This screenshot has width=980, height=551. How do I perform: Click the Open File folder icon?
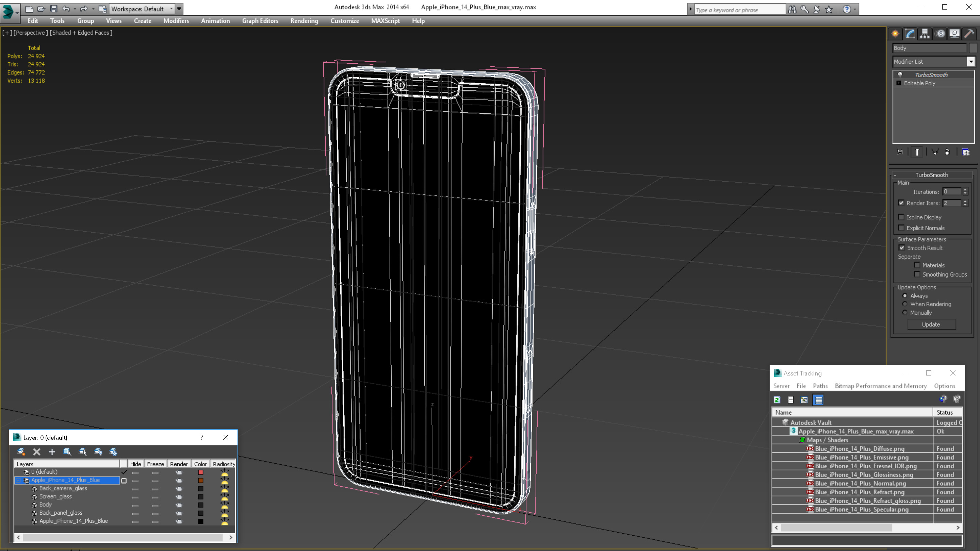[x=41, y=9]
